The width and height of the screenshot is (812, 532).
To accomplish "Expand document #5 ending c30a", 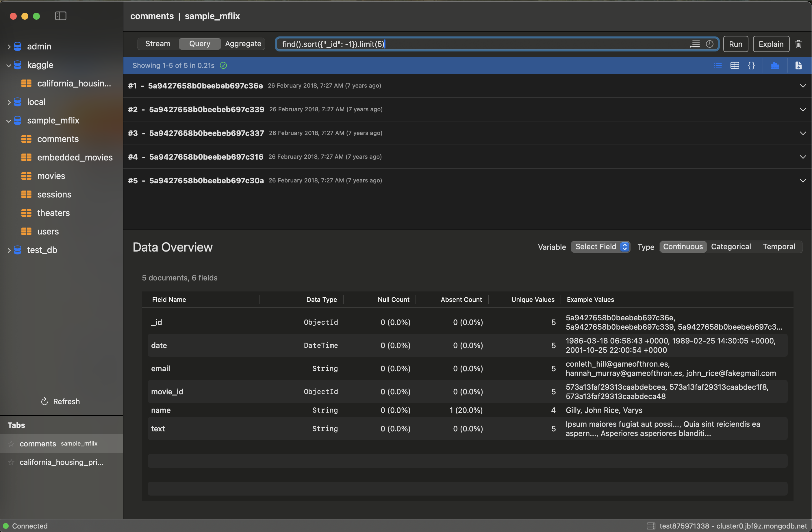I will coord(803,180).
